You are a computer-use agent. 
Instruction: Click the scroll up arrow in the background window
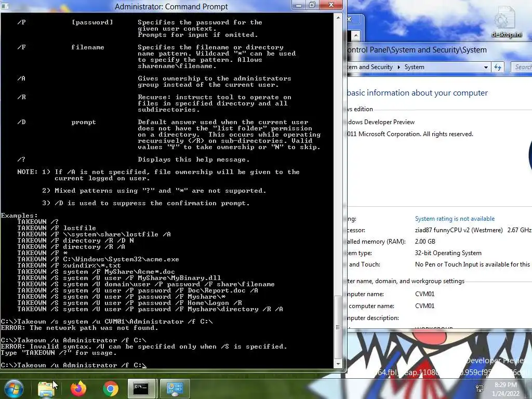pos(355,35)
